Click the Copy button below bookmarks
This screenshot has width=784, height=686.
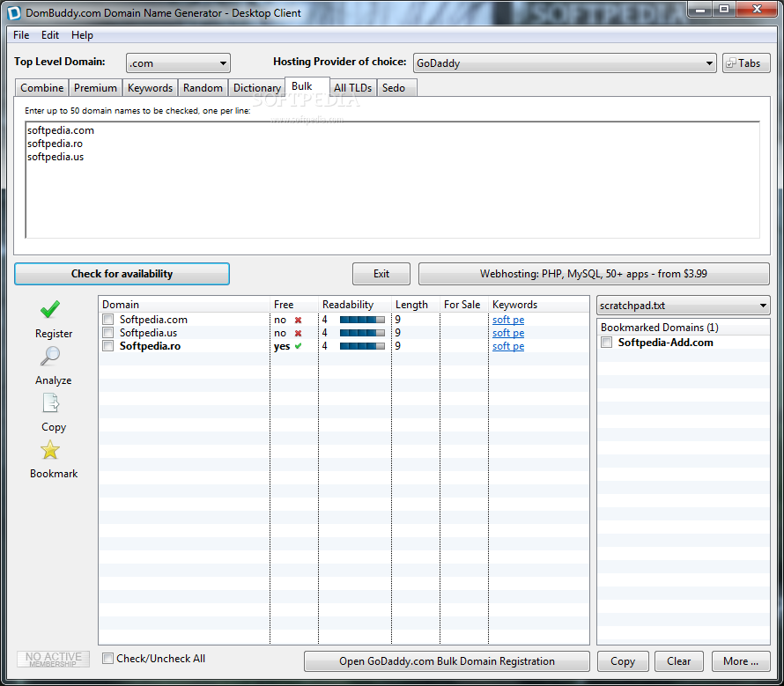[623, 661]
